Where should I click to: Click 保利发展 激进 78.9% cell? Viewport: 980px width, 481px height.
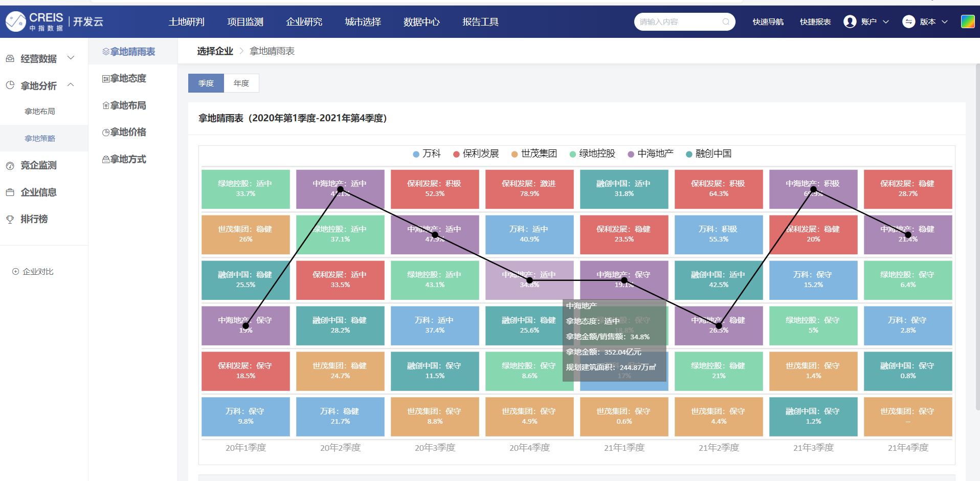click(529, 189)
